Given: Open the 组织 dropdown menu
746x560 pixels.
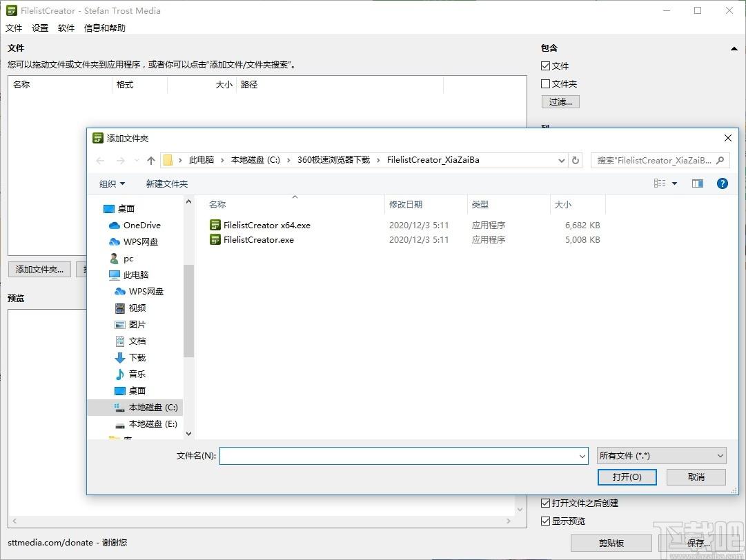Looking at the screenshot, I should (112, 183).
